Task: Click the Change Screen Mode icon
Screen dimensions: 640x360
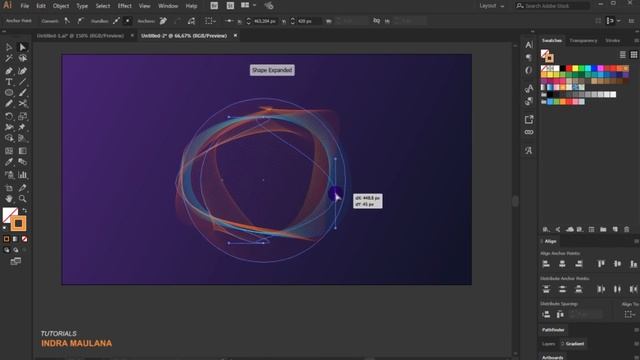Action: click(16, 261)
